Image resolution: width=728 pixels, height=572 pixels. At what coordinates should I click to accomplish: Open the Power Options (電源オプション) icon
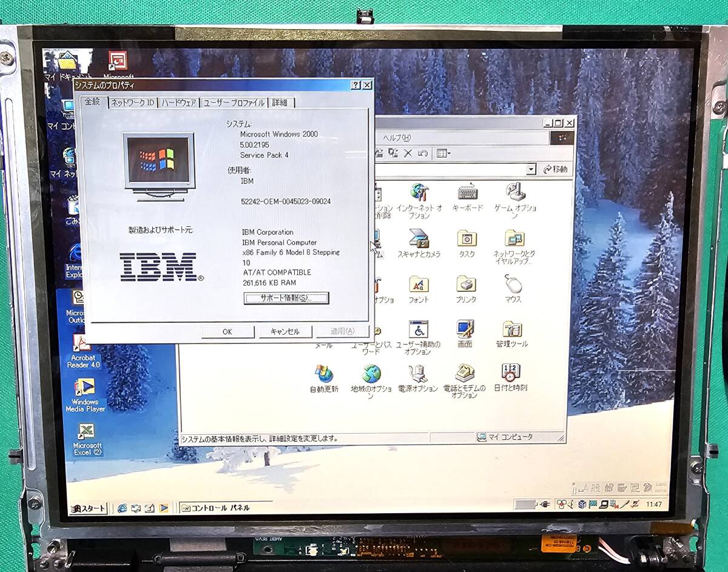[x=417, y=374]
